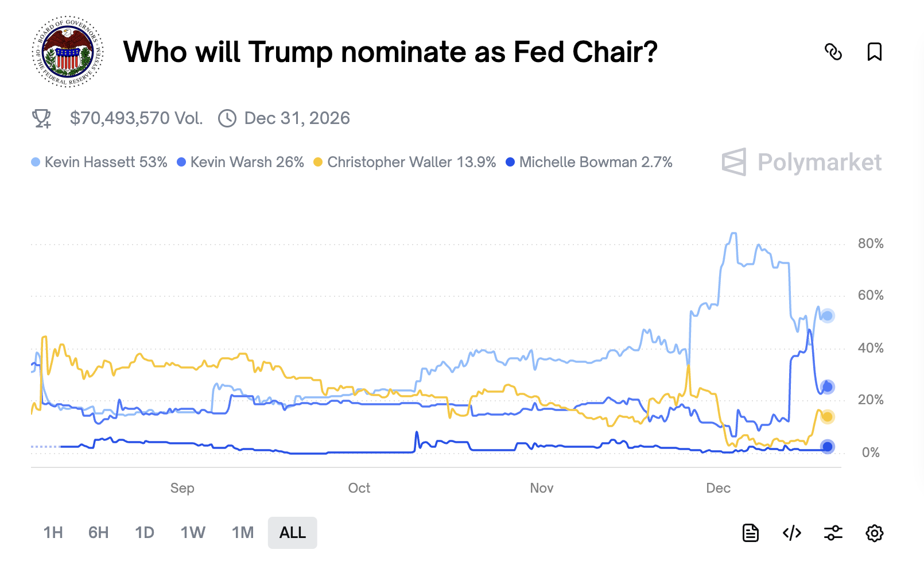Screen dimensions: 924x565
Task: Click the Polymarket logo watermark
Action: pos(802,162)
